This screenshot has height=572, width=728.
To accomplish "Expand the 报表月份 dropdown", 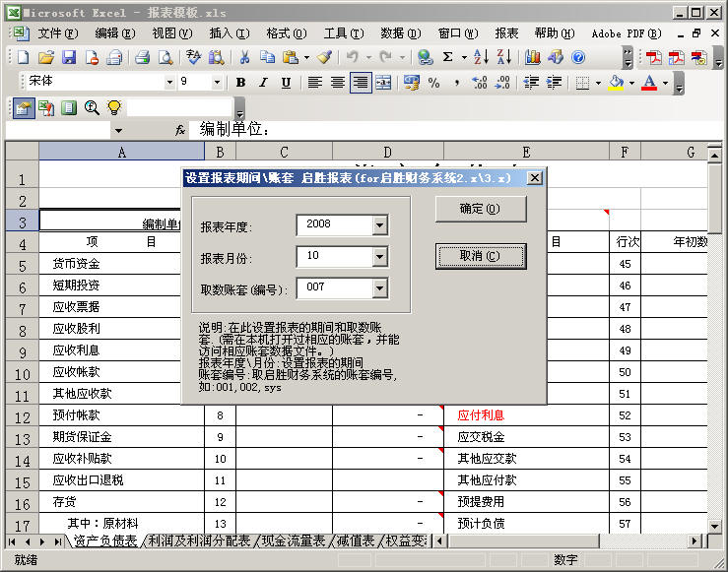I will click(x=380, y=257).
